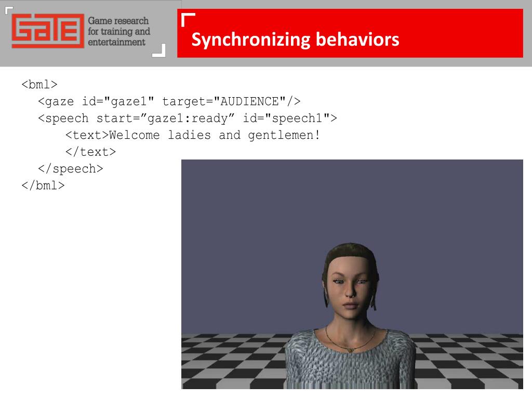The height and width of the screenshot is (399, 532).
Task: Click the closing </speech> tag
Action: 71,169
